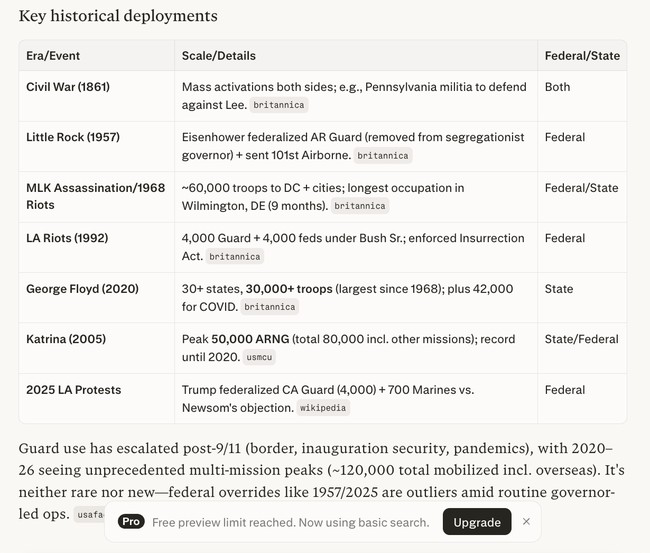650x553 pixels.
Task: Select the Civil War (1861) row label
Action: 68,87
